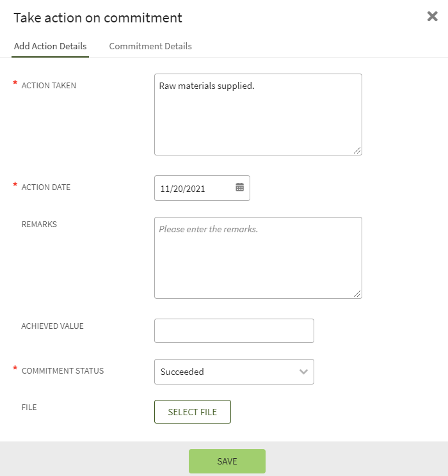Click the File field label
Image resolution: width=448 pixels, height=476 pixels.
[x=29, y=407]
